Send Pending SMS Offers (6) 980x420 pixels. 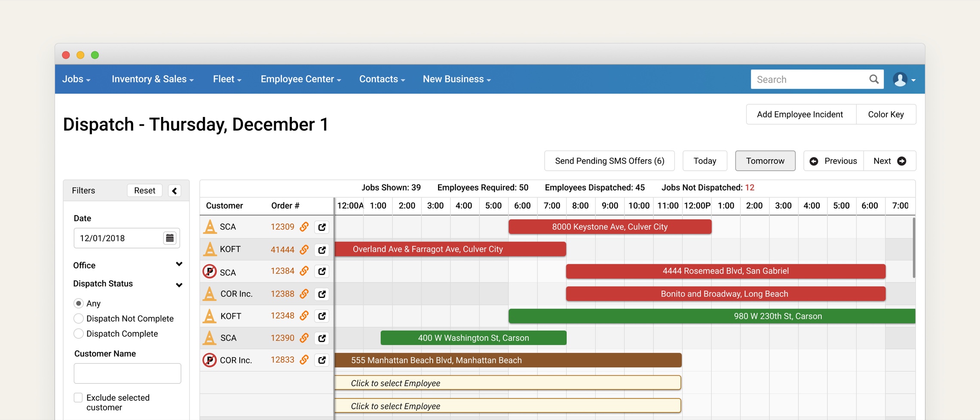[x=609, y=161]
